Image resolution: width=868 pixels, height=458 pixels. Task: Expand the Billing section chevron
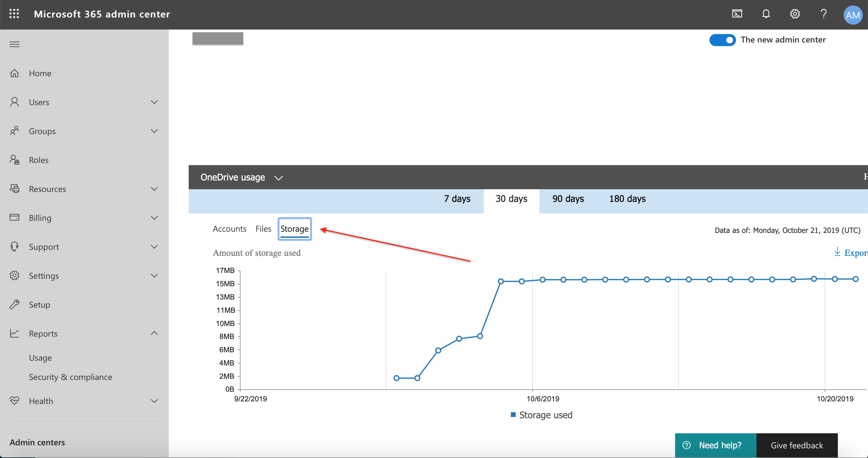coord(154,218)
